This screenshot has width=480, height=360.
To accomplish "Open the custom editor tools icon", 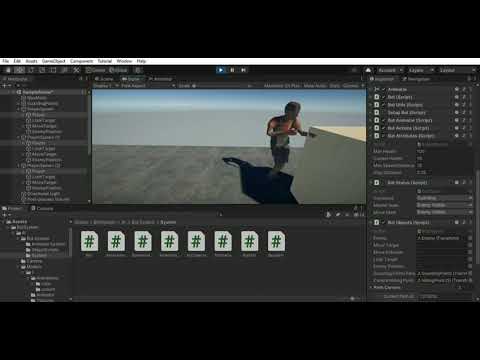I will [76, 70].
